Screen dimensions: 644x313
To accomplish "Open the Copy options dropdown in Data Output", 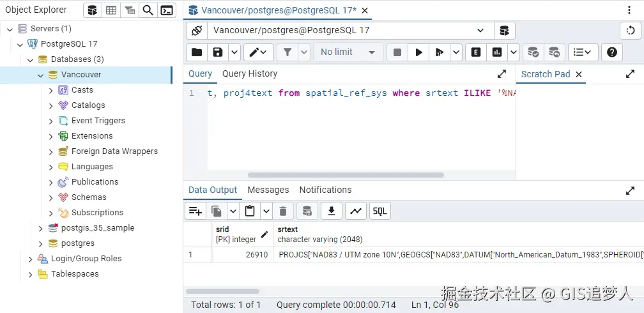I will [233, 211].
